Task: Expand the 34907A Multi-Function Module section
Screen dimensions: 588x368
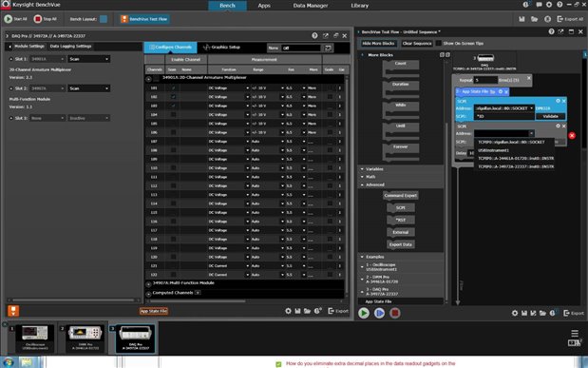Action: 148,284
